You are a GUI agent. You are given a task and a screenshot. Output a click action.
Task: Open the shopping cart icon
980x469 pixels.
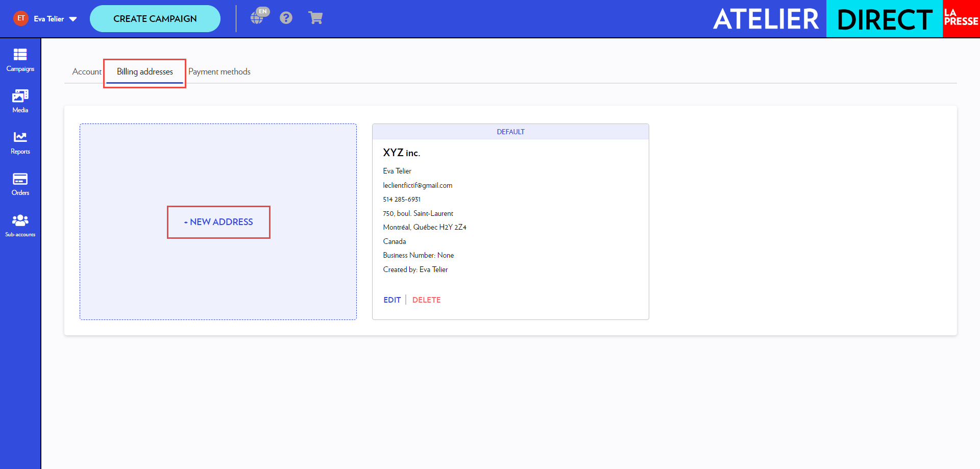click(x=315, y=18)
